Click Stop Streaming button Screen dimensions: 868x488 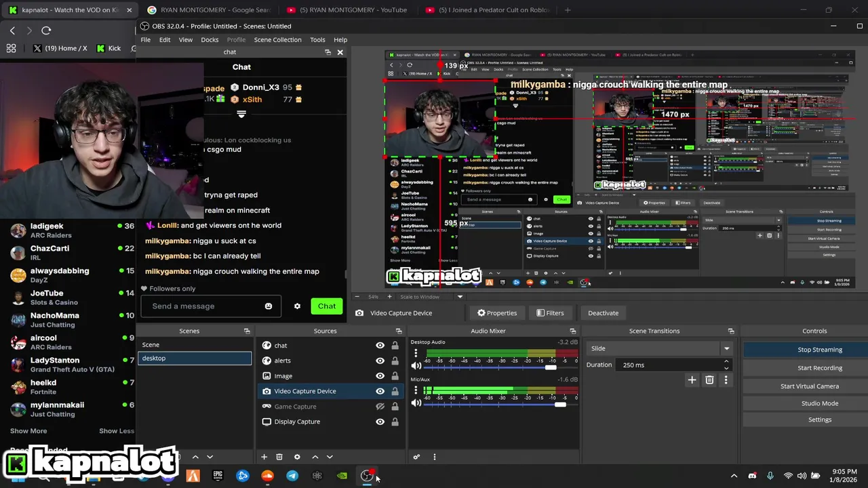coord(820,350)
